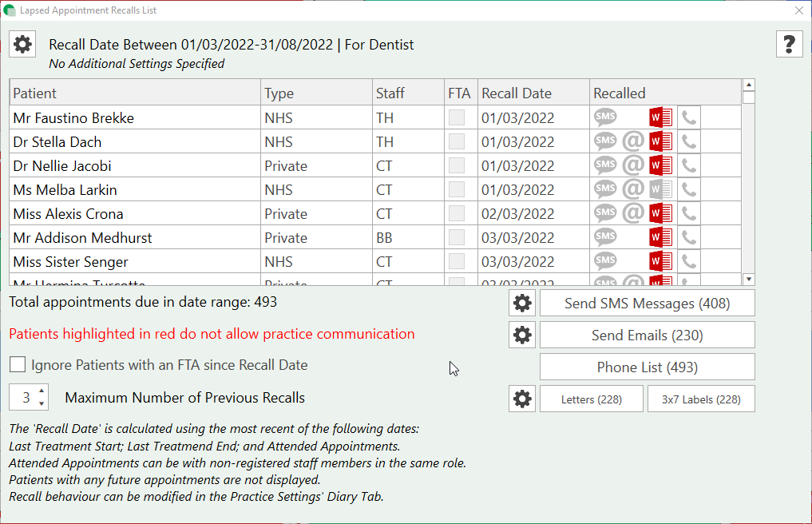The width and height of the screenshot is (812, 524).
Task: Open email settings gear icon
Action: [x=522, y=335]
